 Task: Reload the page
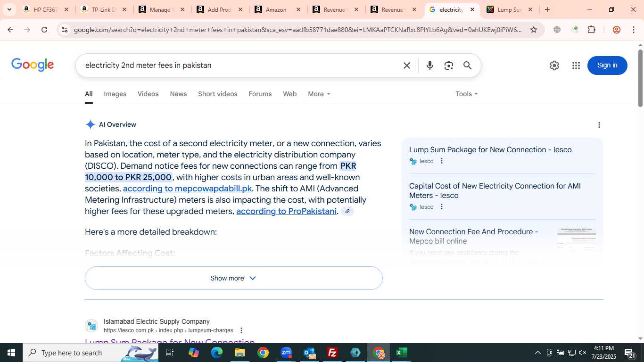pos(44,30)
